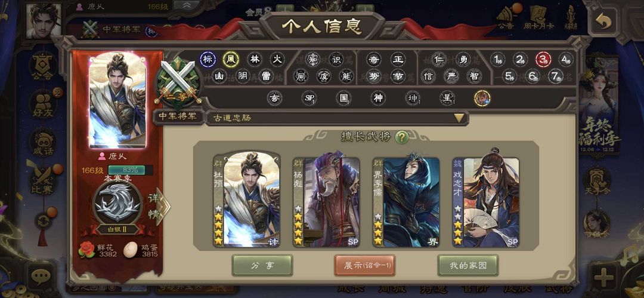
Task: Click the back arrow return icon
Action: [x=603, y=22]
